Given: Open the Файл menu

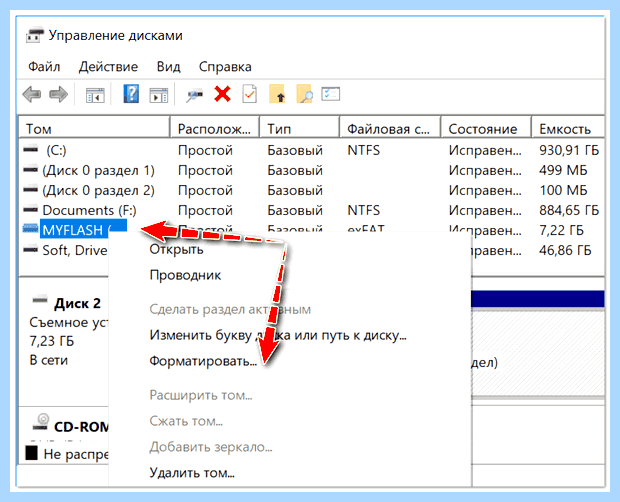Looking at the screenshot, I should (44, 66).
